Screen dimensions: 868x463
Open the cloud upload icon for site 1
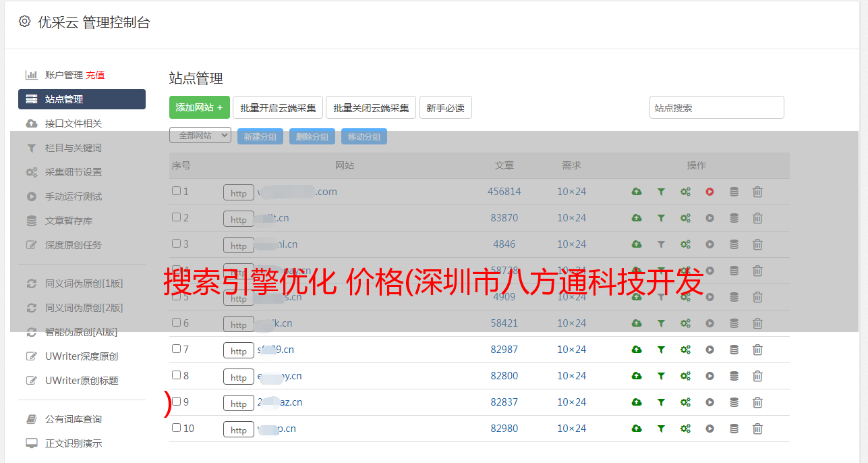[x=637, y=192]
